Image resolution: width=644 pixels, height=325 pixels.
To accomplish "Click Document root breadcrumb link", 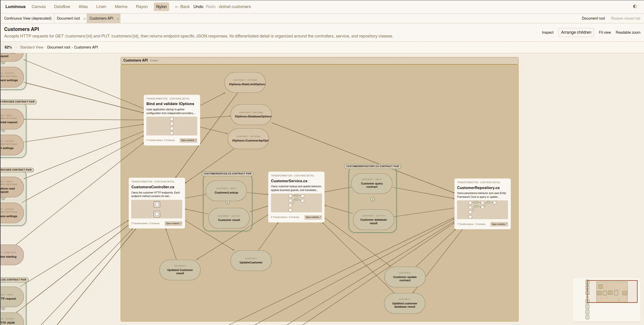I will point(59,47).
